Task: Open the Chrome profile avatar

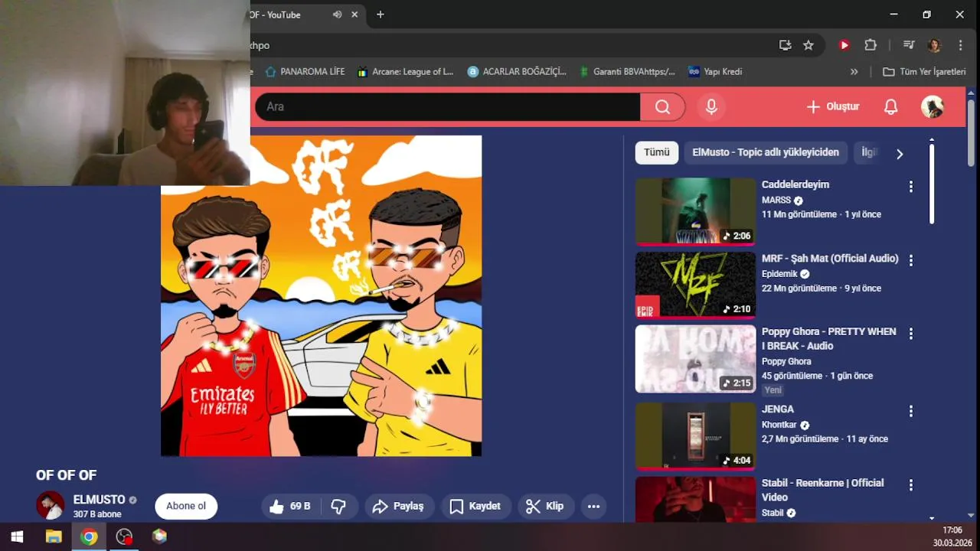Action: click(934, 45)
